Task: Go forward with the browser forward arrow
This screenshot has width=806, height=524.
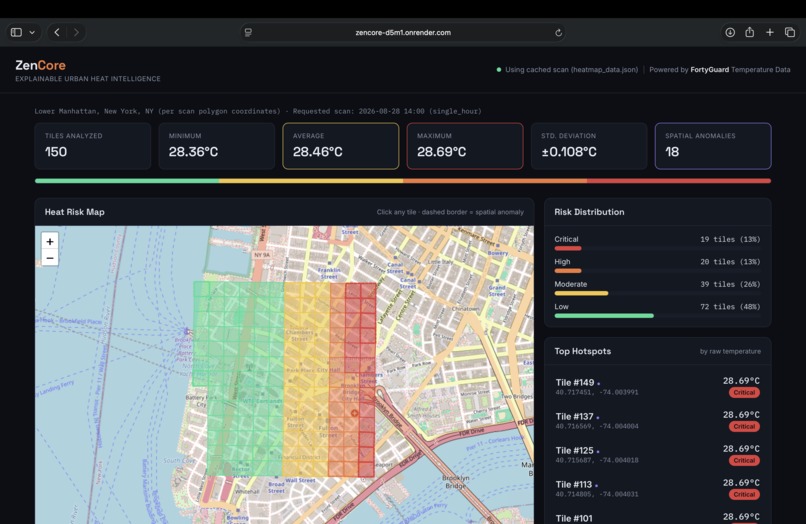Action: [x=76, y=32]
